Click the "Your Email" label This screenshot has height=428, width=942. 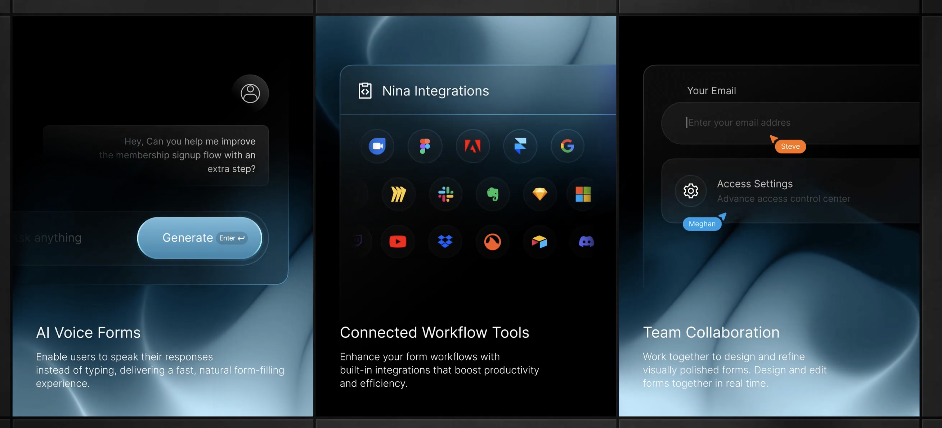pyautogui.click(x=711, y=91)
